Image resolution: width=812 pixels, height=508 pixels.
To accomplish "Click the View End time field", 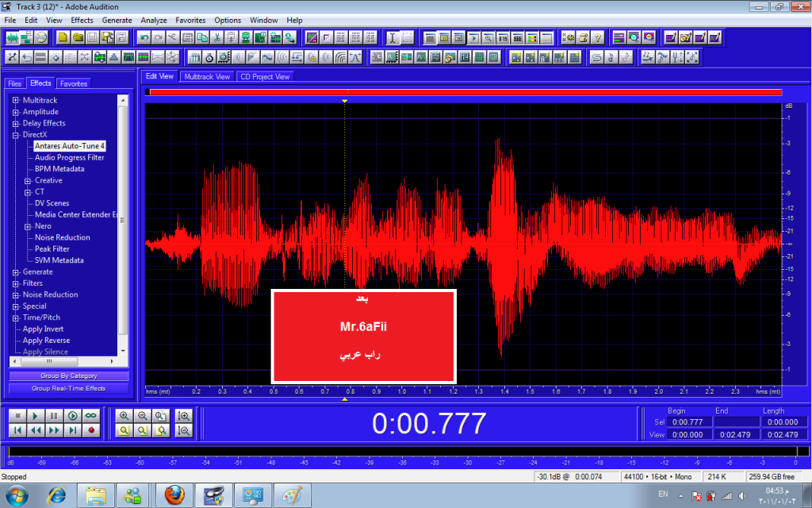I will 735,434.
